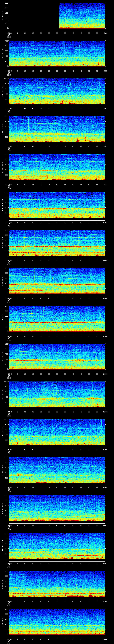
Task: Select the spectrogram panel starting at 18:17:00
Action: [x=57, y=508]
